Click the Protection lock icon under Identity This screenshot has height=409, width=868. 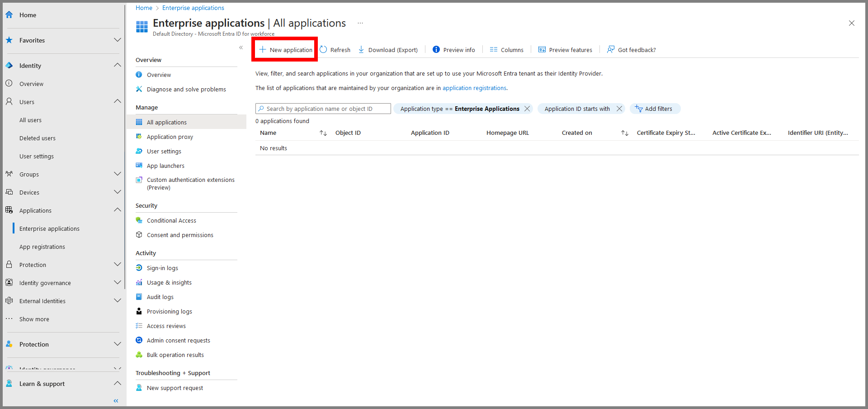coord(9,265)
